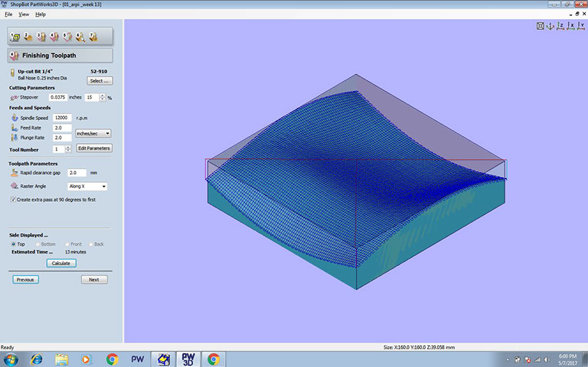This screenshot has height=367, width=588.
Task: Open step 7 save toolpaths icon
Action: (94, 37)
